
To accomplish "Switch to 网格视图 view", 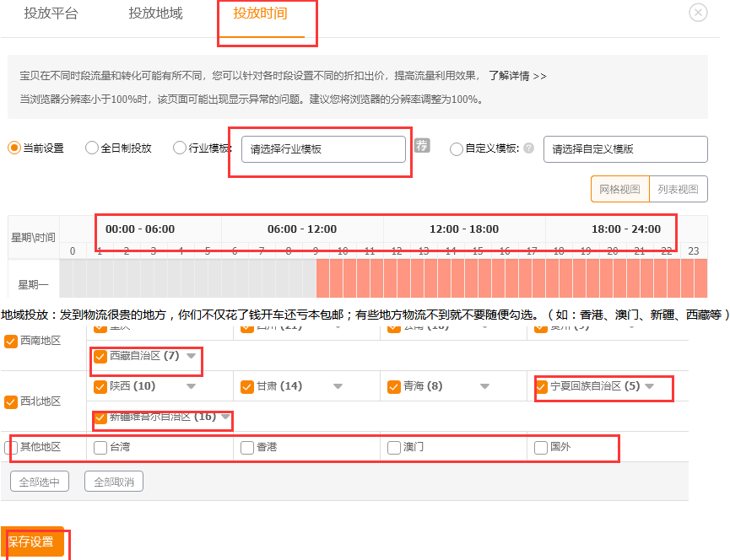I will tap(619, 189).
